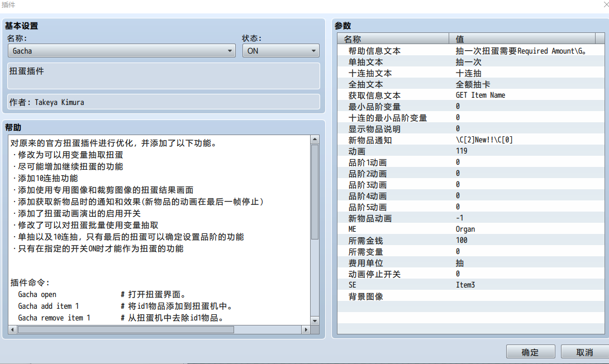Select the 最小品阶变量 parameter row
Viewport: 609px width, 364px height.
[x=471, y=107]
